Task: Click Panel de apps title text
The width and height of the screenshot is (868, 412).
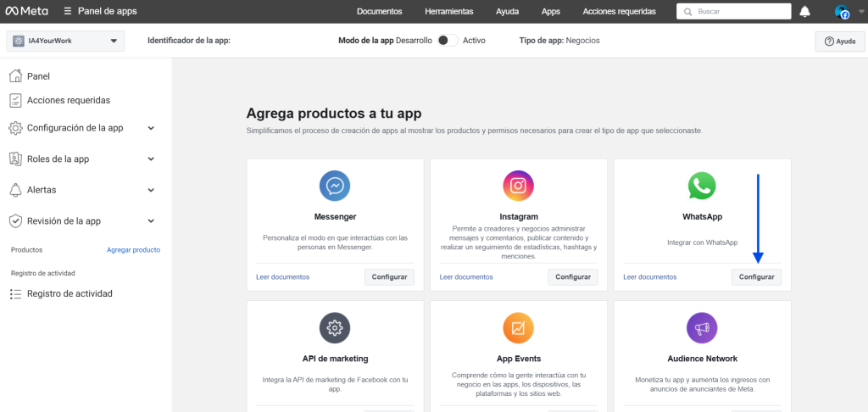Action: point(108,11)
